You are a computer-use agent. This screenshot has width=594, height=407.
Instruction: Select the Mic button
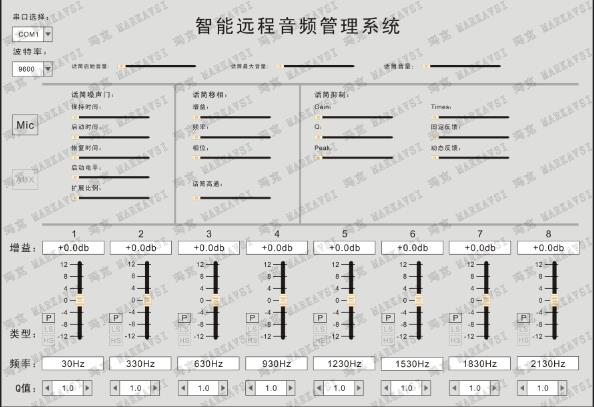pos(25,125)
